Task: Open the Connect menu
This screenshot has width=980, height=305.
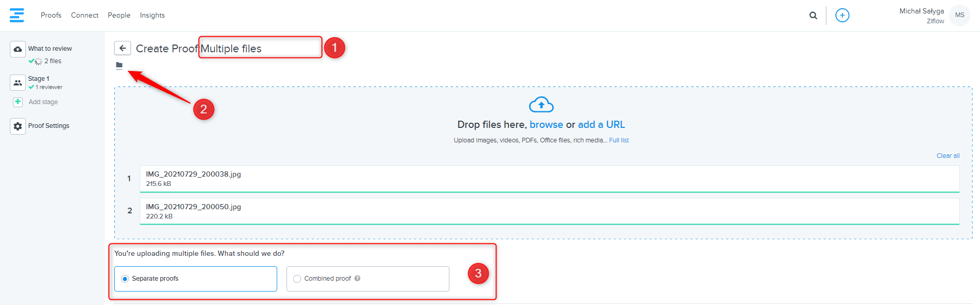Action: coord(85,16)
